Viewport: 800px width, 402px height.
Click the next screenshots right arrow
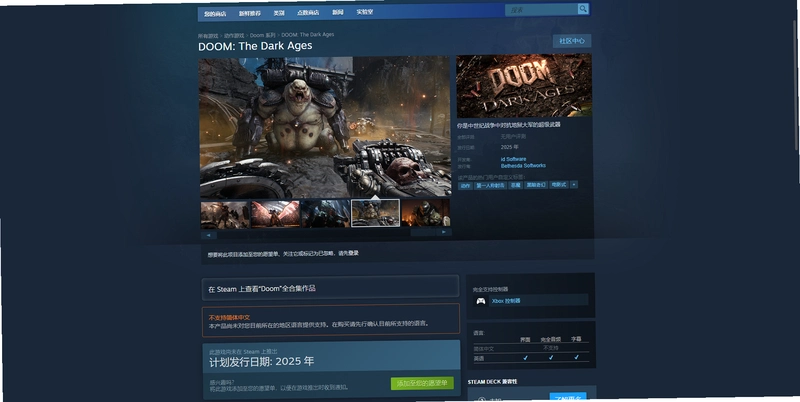click(443, 232)
